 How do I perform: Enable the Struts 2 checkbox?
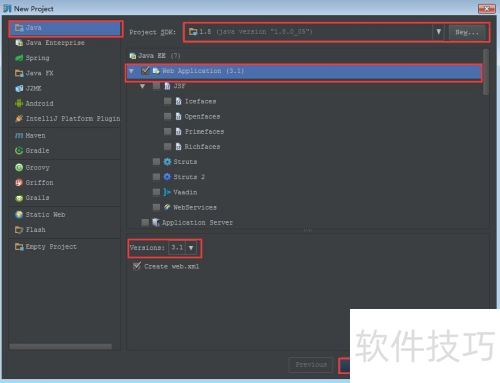coord(156,177)
